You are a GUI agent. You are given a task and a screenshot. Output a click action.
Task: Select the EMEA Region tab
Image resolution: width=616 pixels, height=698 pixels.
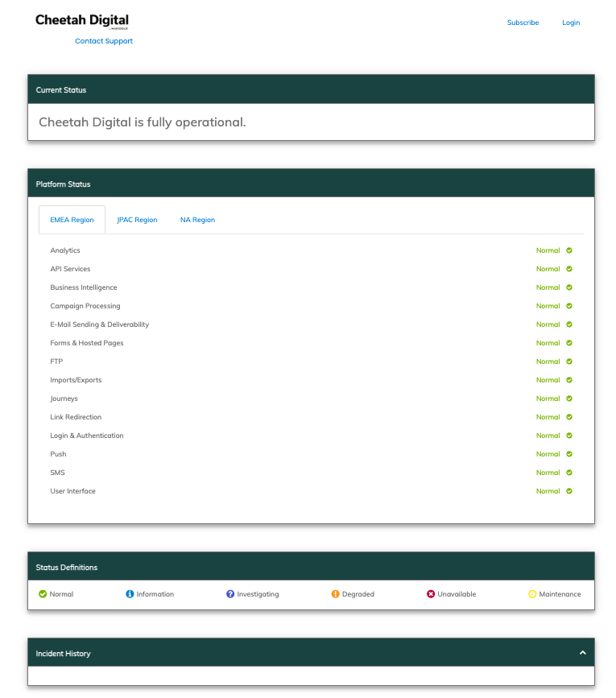(x=72, y=220)
